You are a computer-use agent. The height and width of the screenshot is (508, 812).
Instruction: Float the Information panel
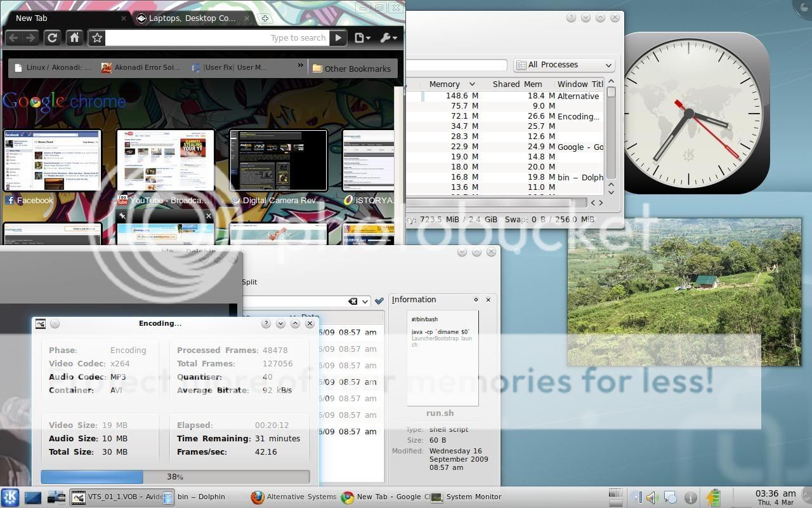point(476,300)
